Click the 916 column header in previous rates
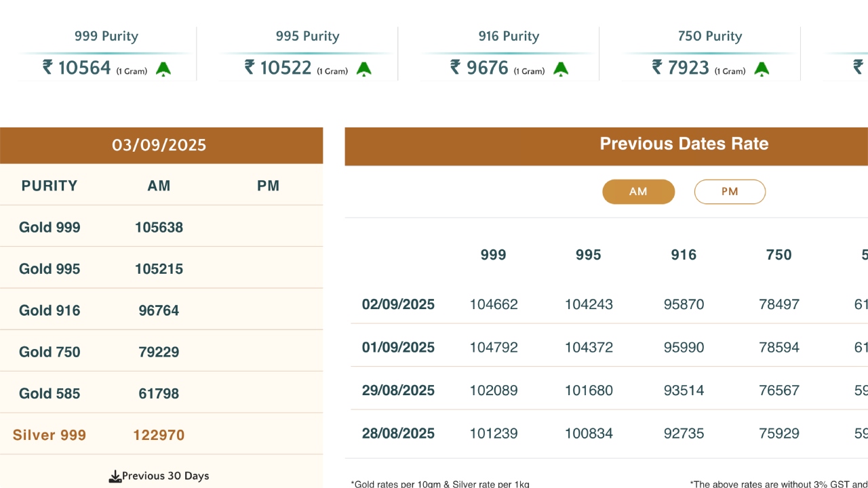Screen dimensions: 868x488 [684, 255]
